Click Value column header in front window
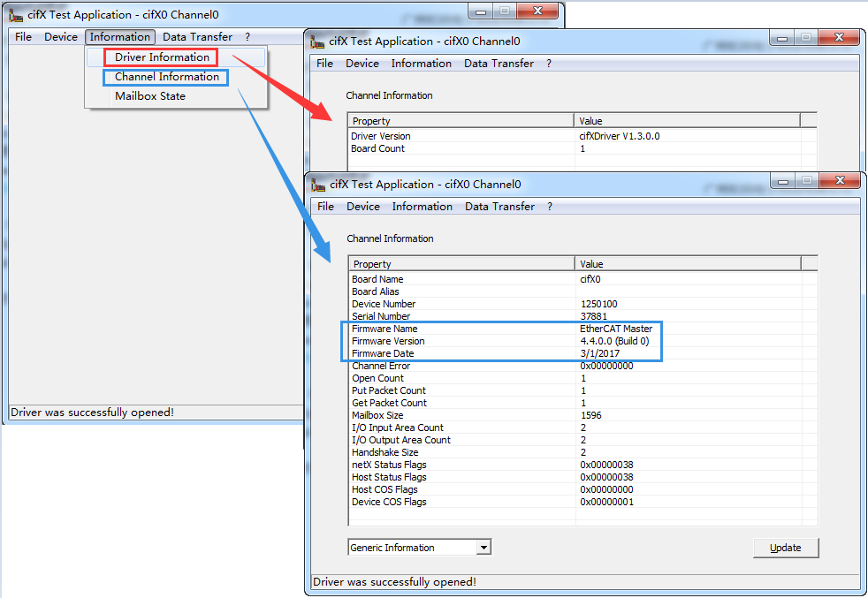 click(688, 264)
